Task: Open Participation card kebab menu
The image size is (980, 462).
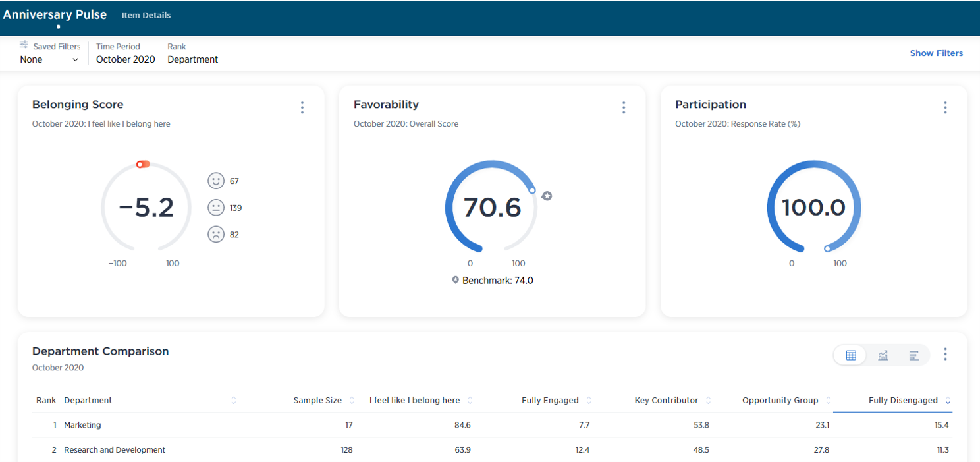Action: (945, 107)
